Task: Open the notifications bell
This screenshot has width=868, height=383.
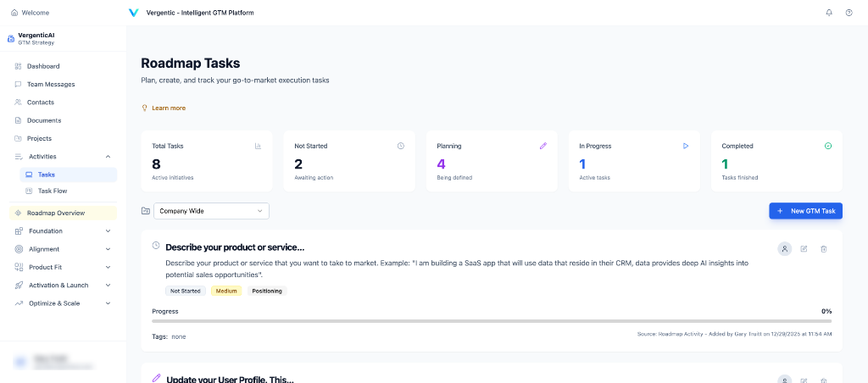Action: [x=829, y=12]
